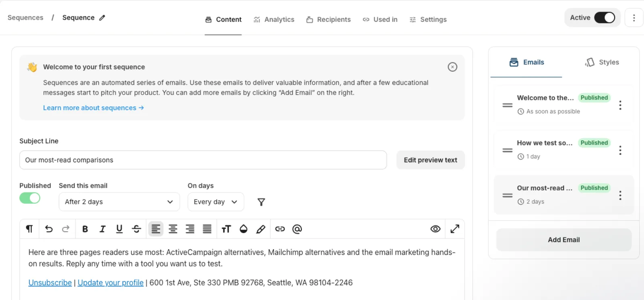Click the paragraph format icon
Screen dimensions: 644x300
tap(29, 229)
